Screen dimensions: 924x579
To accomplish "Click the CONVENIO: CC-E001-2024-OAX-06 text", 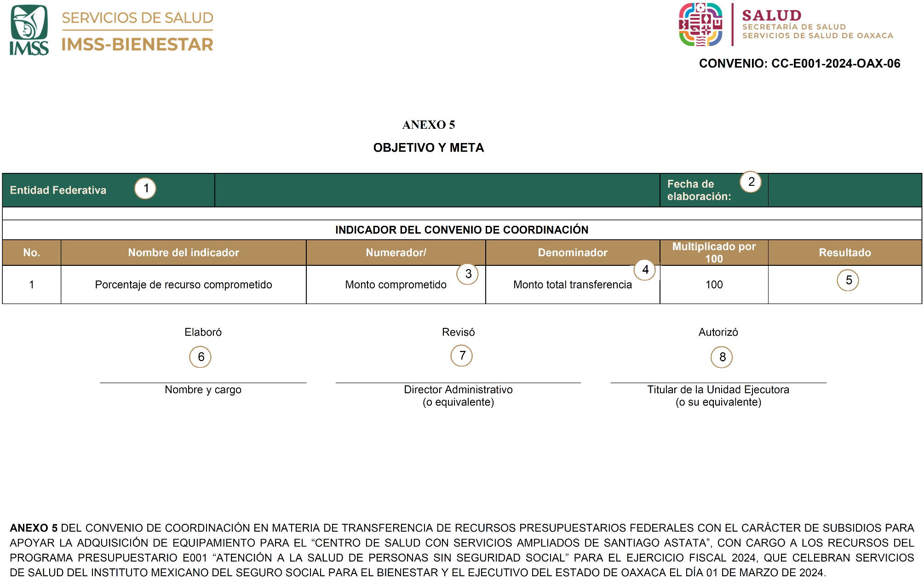I will point(799,63).
